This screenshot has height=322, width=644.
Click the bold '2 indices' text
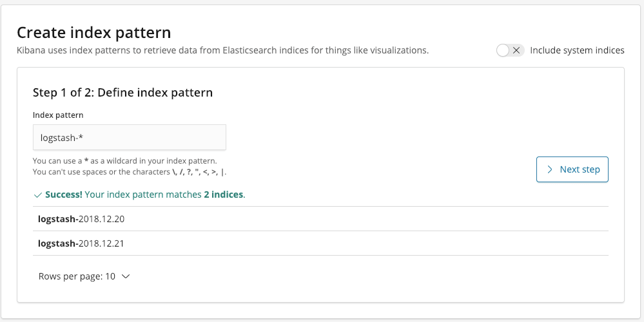224,194
